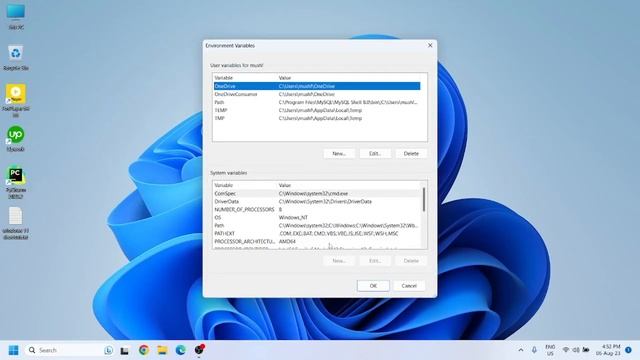Open Task View on the taskbar
This screenshot has width=640, height=360.
[124, 350]
